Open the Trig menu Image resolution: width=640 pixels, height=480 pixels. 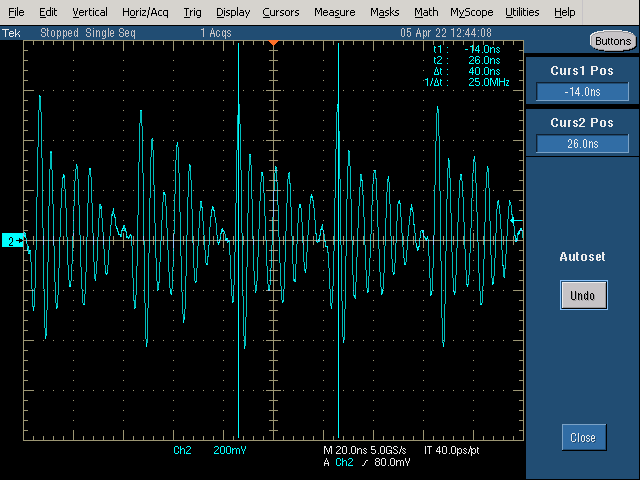192,12
